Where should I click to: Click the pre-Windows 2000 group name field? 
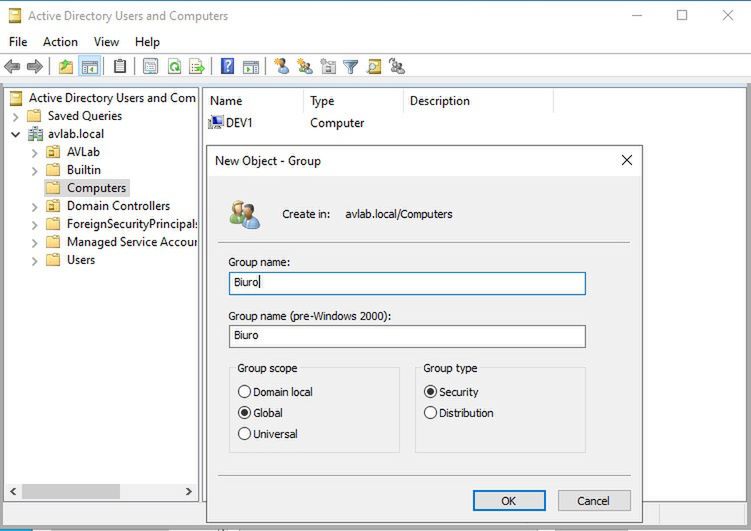pyautogui.click(x=407, y=336)
